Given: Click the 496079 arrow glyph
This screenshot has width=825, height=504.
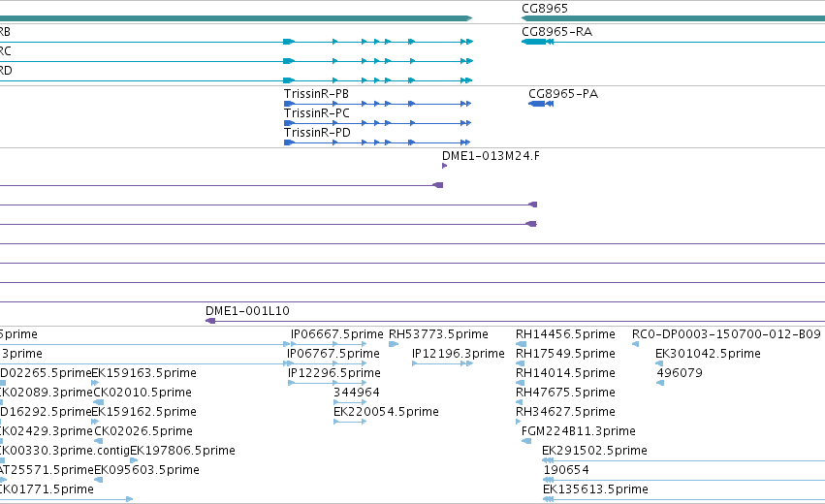Looking at the screenshot, I should [660, 383].
